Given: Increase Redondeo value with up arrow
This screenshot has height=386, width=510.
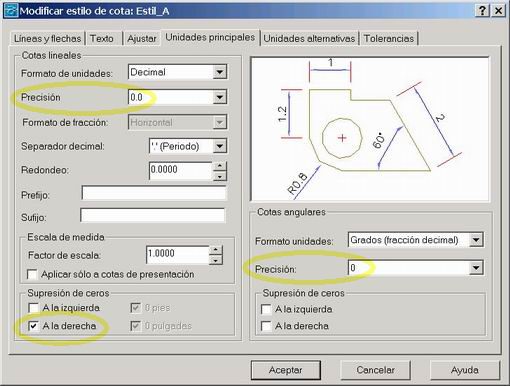Looking at the screenshot, I should (x=219, y=166).
